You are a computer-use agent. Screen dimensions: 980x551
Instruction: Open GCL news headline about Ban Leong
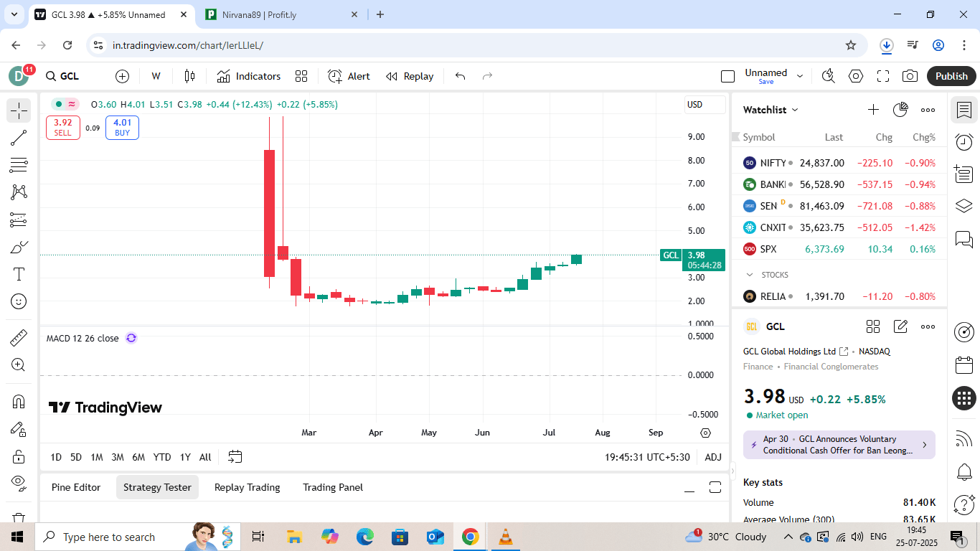[839, 445]
